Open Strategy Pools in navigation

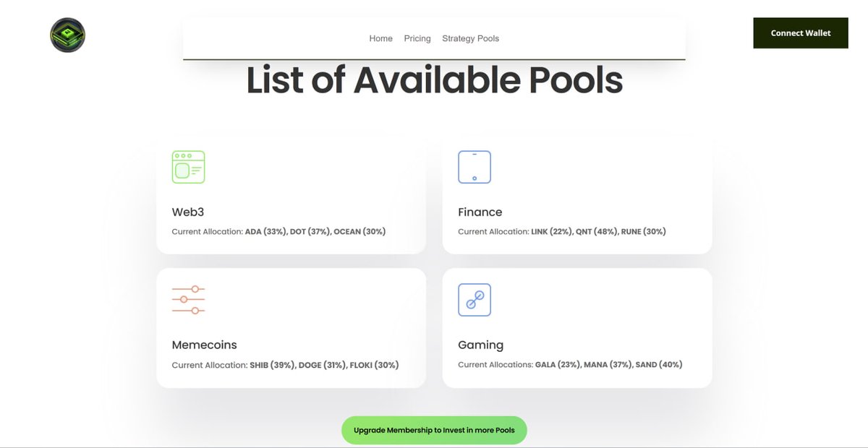470,38
